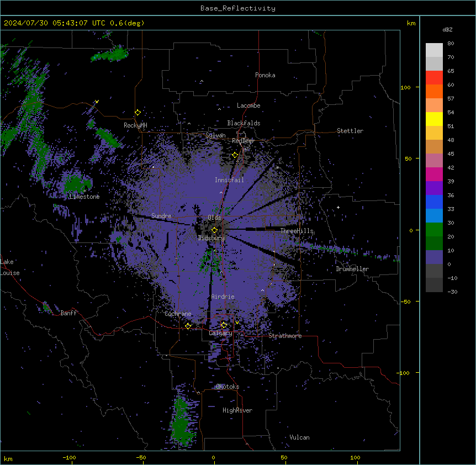
Task: Click the -50 tick on right axis
Action: tap(405, 302)
